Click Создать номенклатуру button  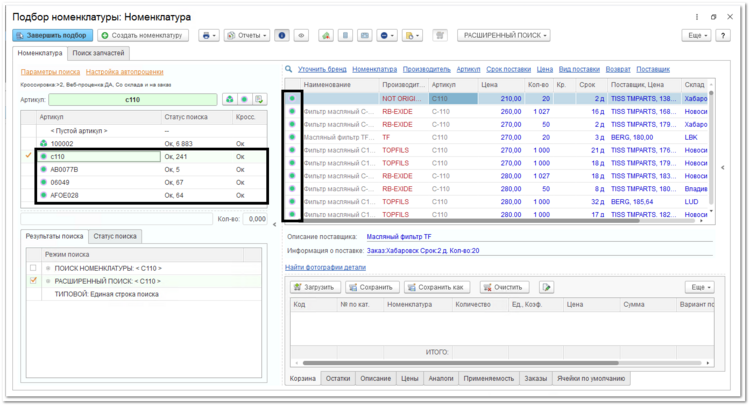pyautogui.click(x=143, y=35)
